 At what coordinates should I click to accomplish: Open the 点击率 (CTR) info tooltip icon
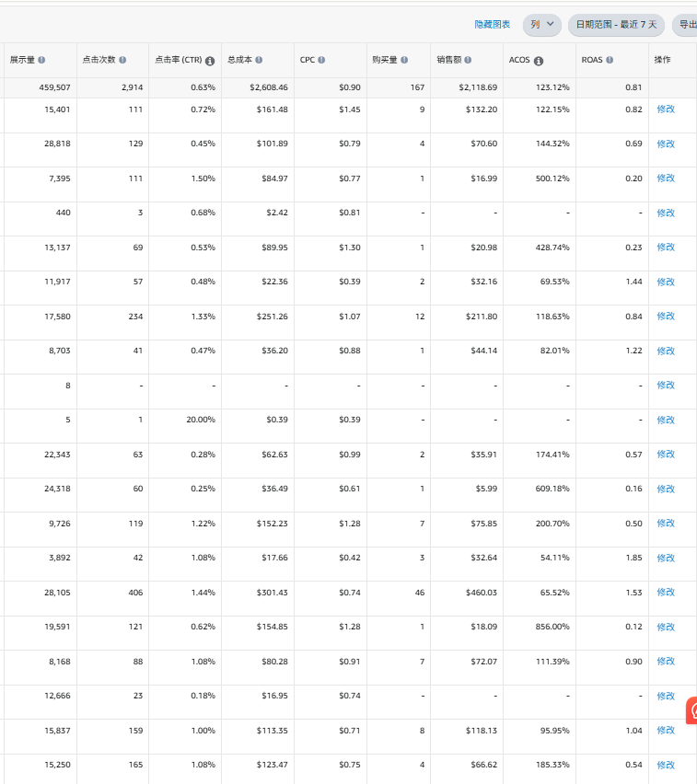pyautogui.click(x=210, y=61)
